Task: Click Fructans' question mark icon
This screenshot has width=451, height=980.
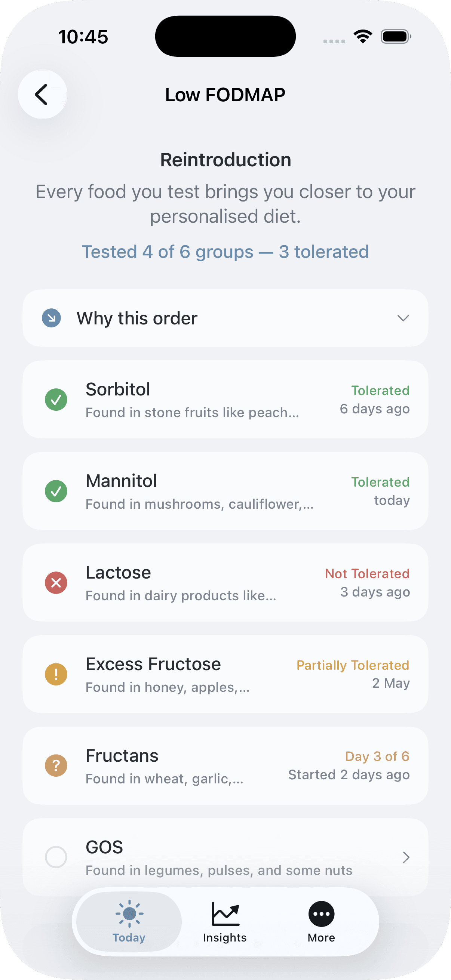Action: pos(56,765)
